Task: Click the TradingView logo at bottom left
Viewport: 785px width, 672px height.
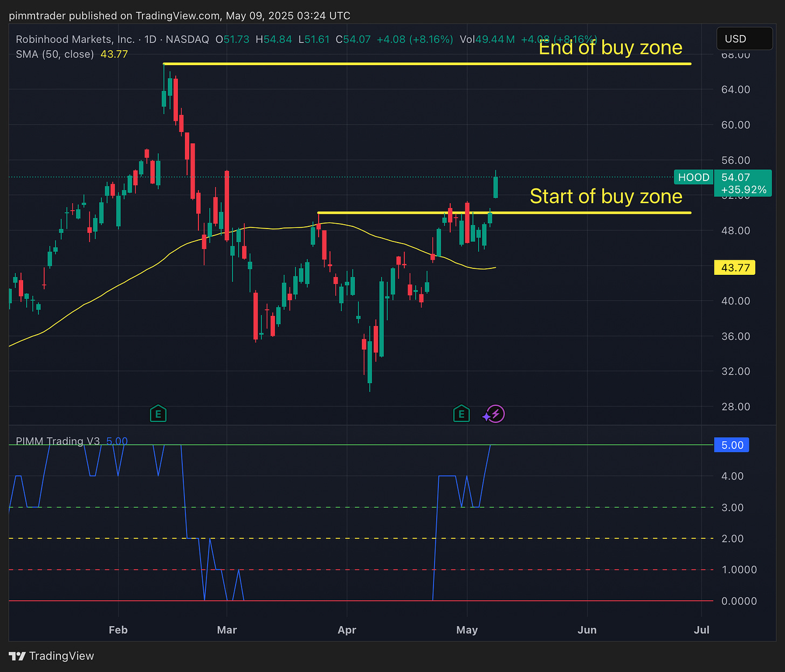Action: pyautogui.click(x=52, y=656)
